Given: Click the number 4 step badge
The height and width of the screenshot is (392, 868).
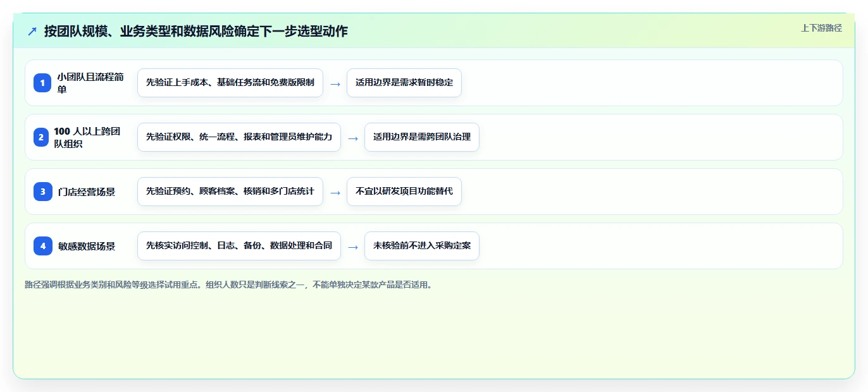Looking at the screenshot, I should [x=42, y=246].
